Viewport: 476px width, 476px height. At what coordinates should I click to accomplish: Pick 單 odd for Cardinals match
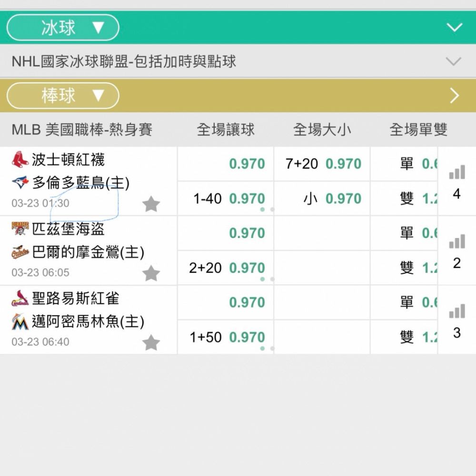click(x=404, y=302)
